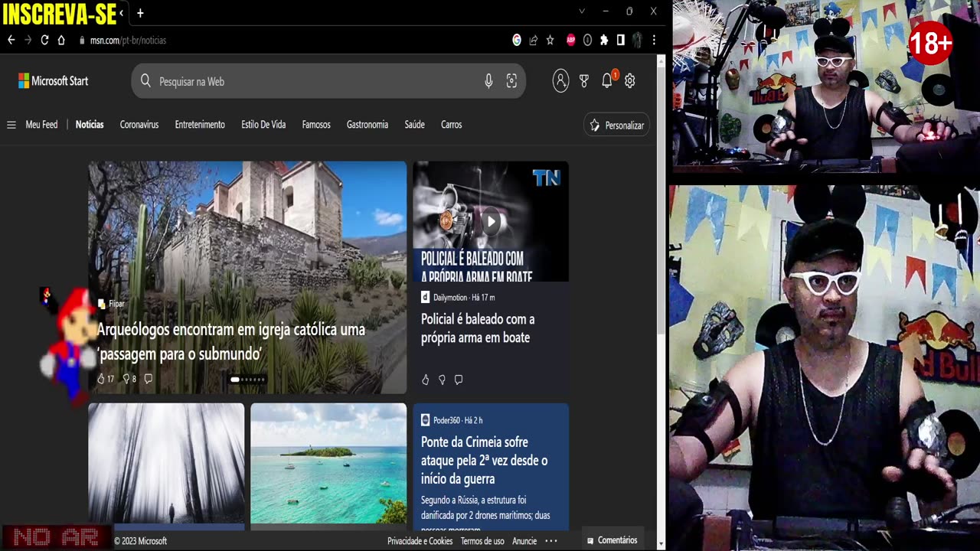Viewport: 980px width, 551px height.
Task: Open comments on the Policial article
Action: (459, 380)
